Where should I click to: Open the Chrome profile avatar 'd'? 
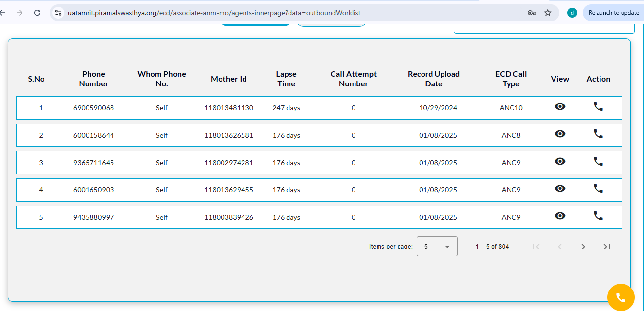[572, 13]
